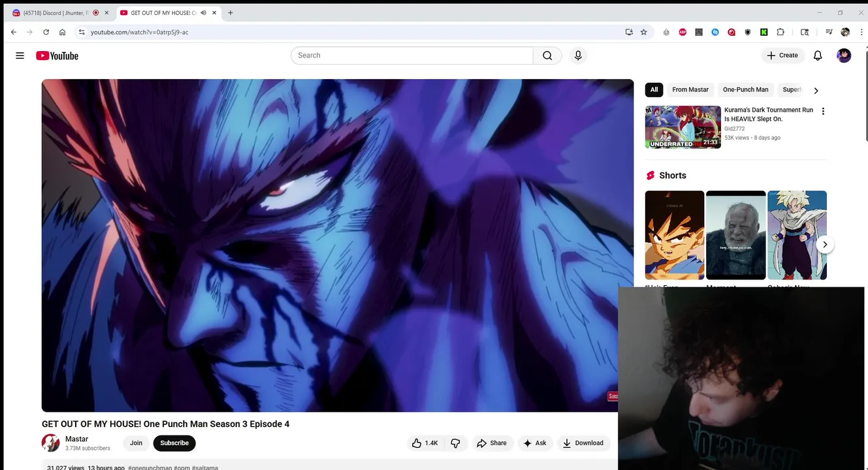Viewport: 868px width, 470px height.
Task: Open Extensions puzzle-piece menu
Action: (780, 32)
